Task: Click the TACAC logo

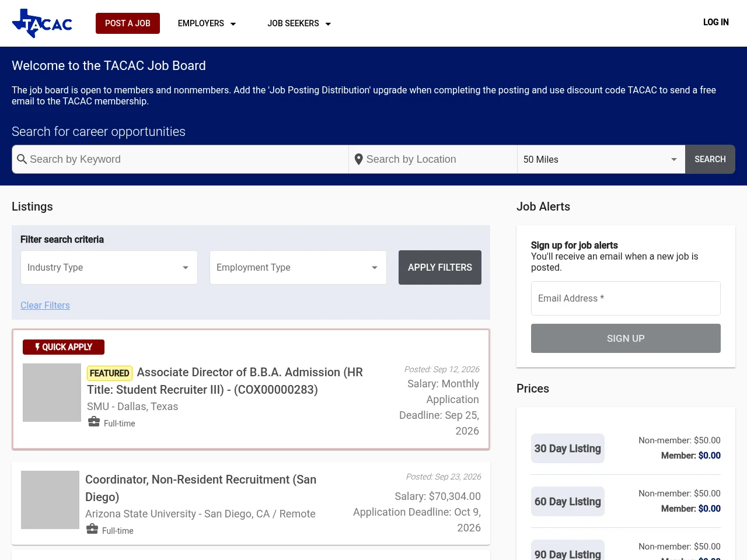Action: click(42, 23)
